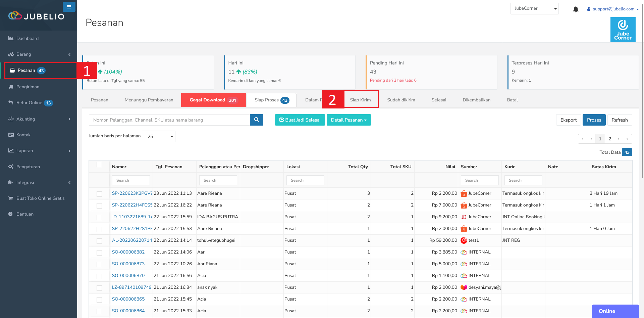This screenshot has width=644, height=318.
Task: Click the Kurir column search box
Action: coord(523,180)
